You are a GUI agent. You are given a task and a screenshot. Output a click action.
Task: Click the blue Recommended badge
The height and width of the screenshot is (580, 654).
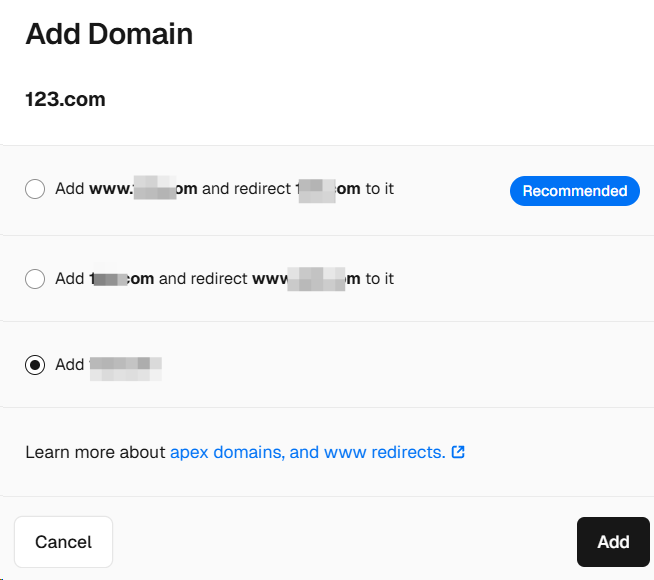tap(575, 191)
